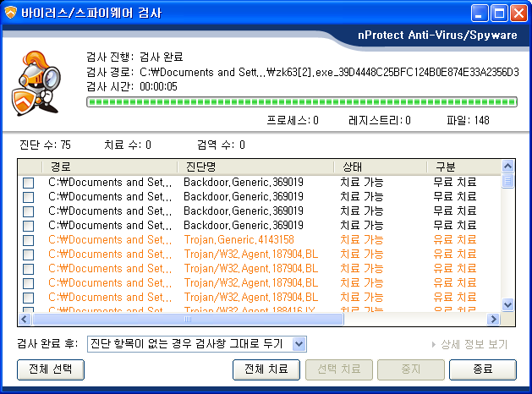This screenshot has width=532, height=394.
Task: Click the 검사 시간 00:00:05 value
Action: click(158, 87)
